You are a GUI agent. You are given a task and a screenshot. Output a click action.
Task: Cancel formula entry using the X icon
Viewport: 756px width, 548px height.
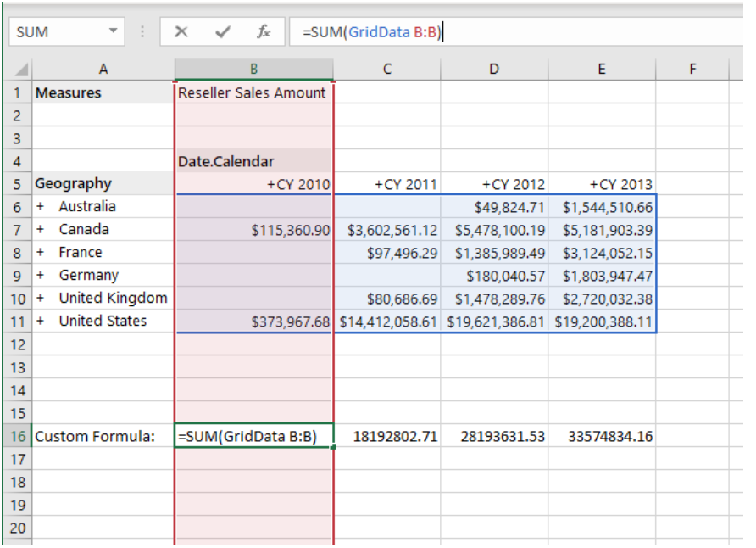(x=181, y=31)
